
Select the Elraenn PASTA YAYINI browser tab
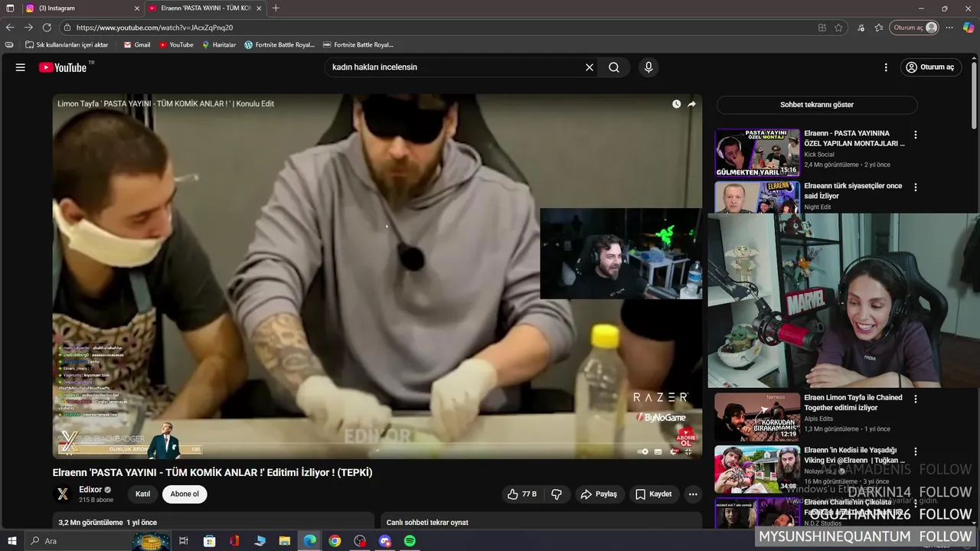point(205,8)
